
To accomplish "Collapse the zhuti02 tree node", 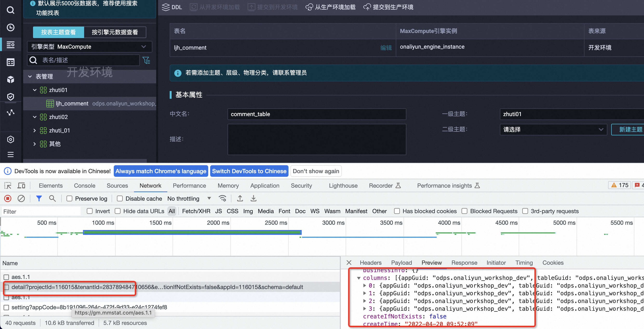I will click(35, 117).
